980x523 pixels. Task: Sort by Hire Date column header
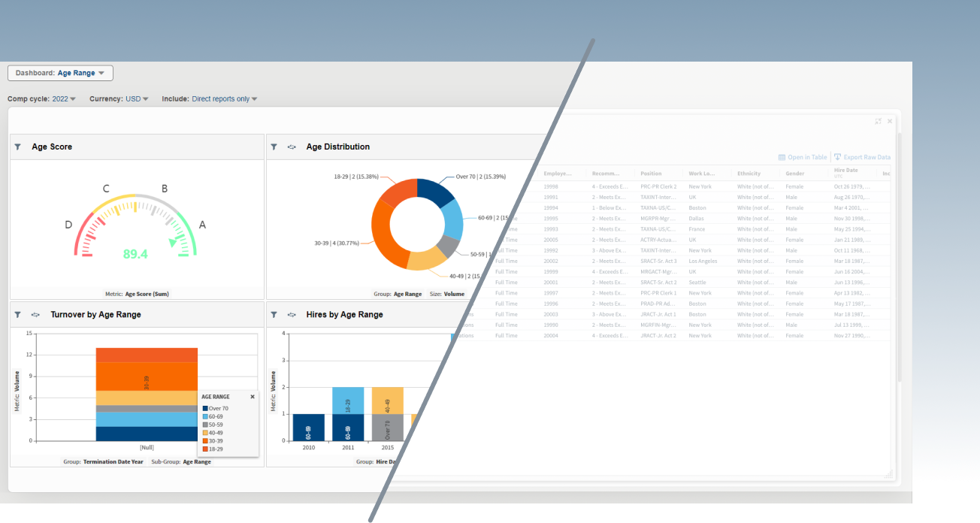coord(845,171)
